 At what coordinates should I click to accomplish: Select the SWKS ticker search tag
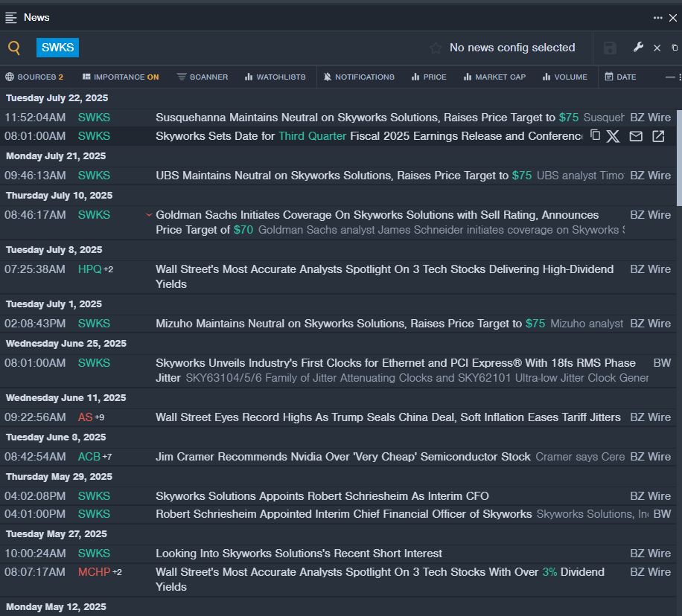click(x=57, y=48)
